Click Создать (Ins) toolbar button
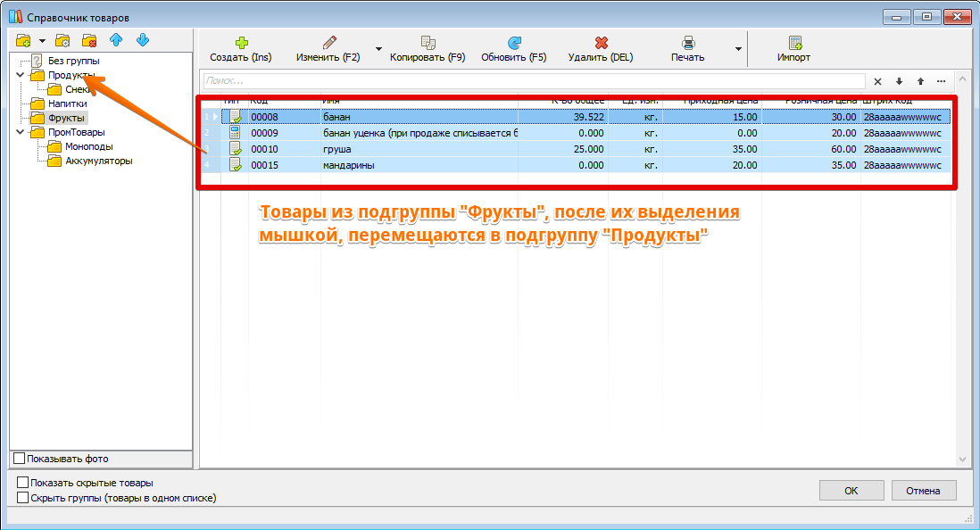980x530 pixels. (241, 49)
